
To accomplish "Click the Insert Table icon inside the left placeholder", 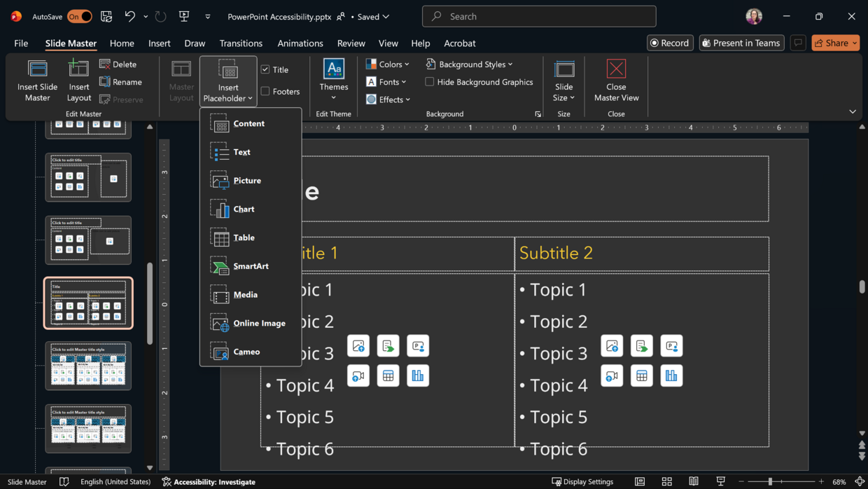I will click(x=388, y=376).
